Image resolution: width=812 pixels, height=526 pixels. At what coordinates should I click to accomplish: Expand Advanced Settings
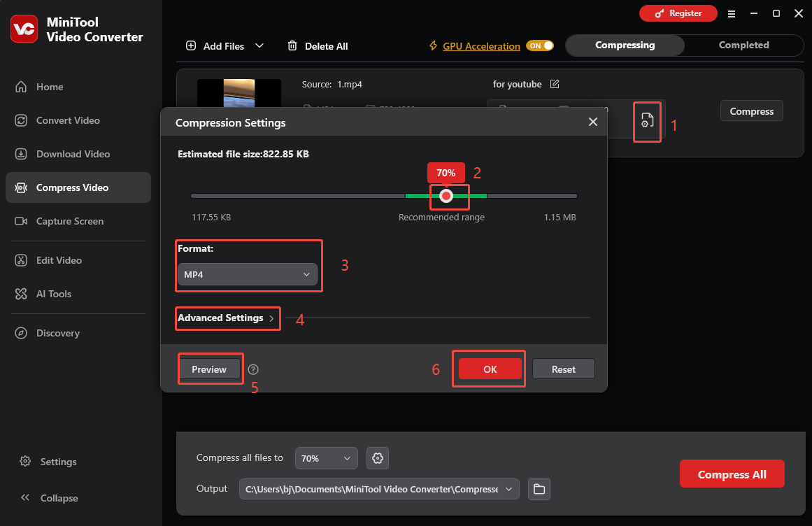click(226, 318)
